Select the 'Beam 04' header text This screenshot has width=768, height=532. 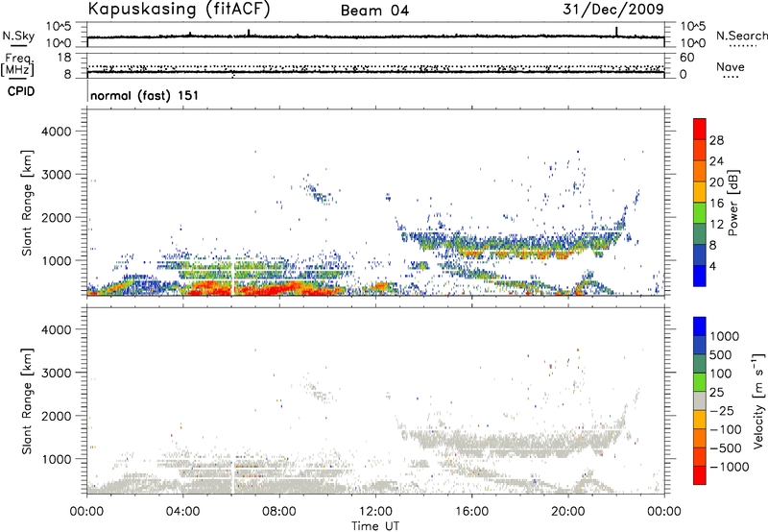click(x=374, y=11)
